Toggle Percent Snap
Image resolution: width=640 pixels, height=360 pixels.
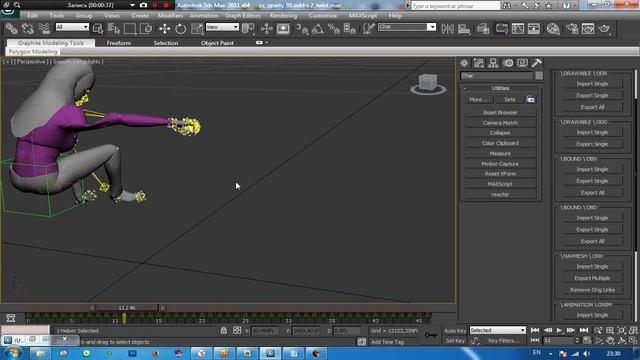pyautogui.click(x=333, y=29)
